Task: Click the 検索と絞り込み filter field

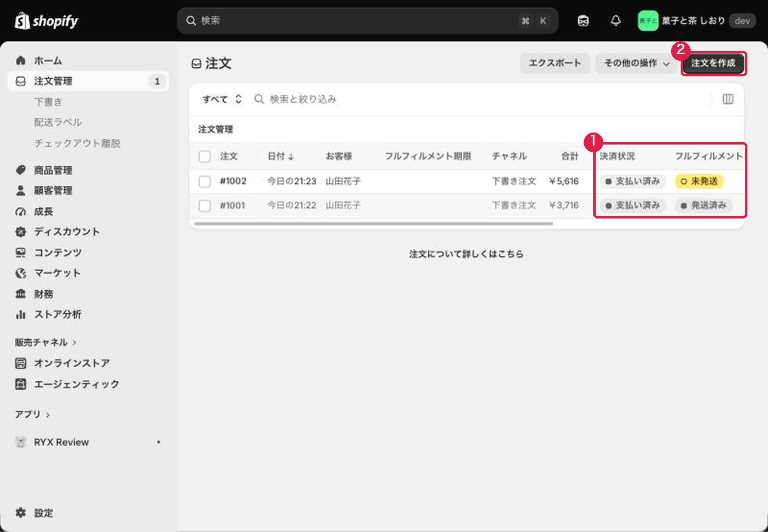Action: [x=480, y=99]
